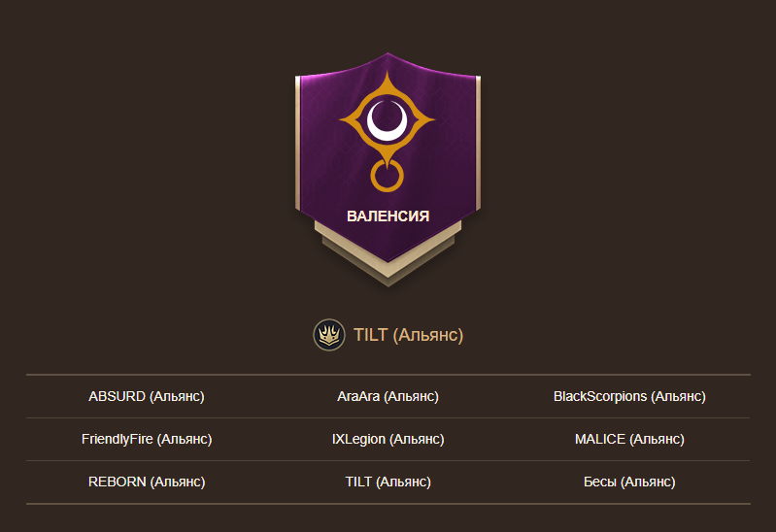Click the divider line above the ABSURD row
This screenshot has width=776, height=532.
388,375
